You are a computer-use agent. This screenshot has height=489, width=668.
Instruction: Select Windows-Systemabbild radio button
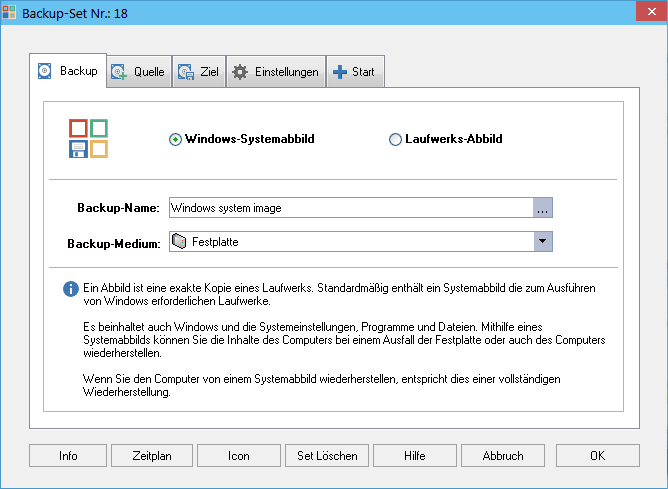175,139
